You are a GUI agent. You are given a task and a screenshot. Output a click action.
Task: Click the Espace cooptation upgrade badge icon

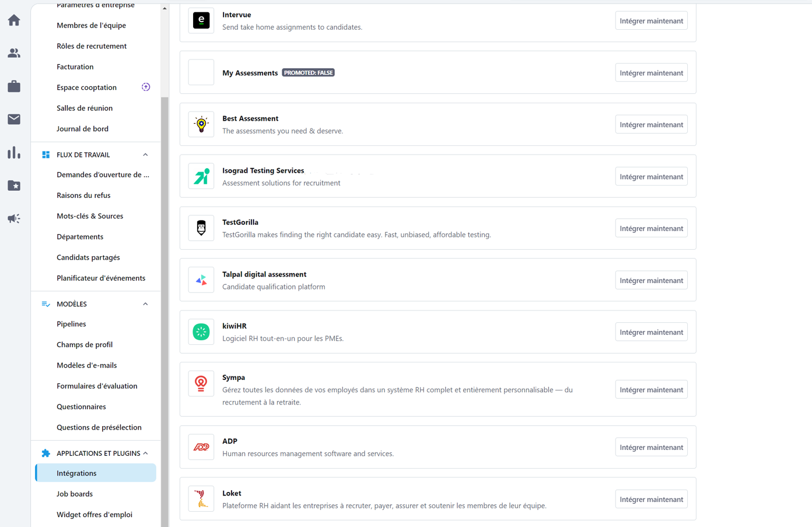[146, 88]
